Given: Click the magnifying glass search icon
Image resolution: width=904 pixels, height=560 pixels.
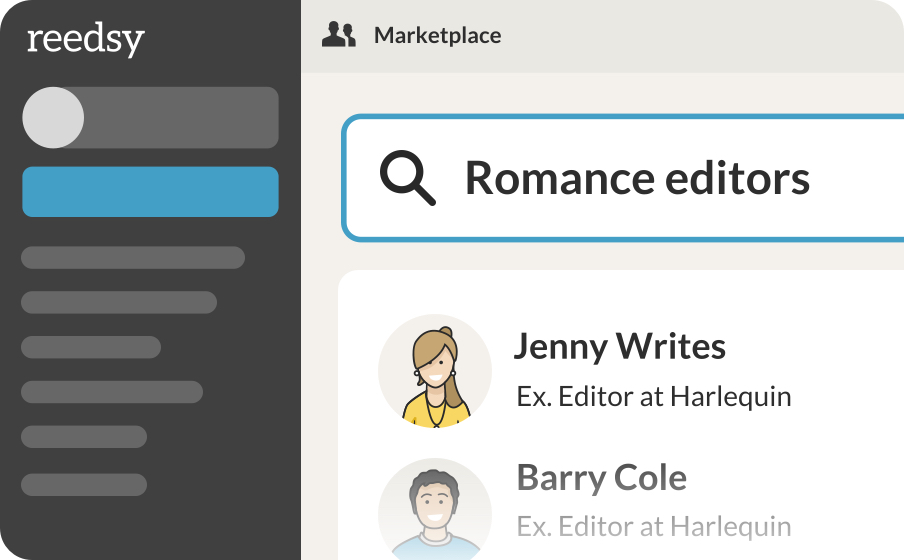Looking at the screenshot, I should (x=407, y=178).
